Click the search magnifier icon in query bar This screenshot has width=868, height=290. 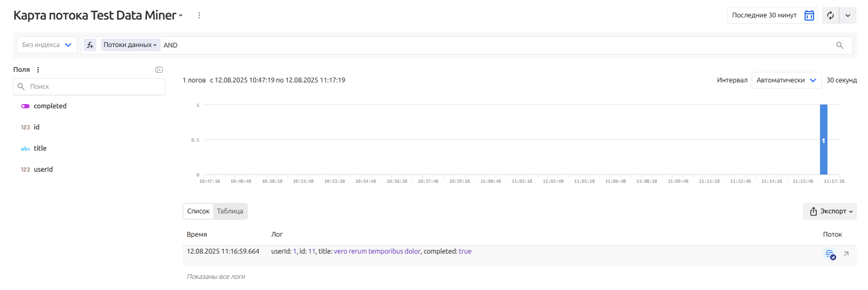(839, 45)
